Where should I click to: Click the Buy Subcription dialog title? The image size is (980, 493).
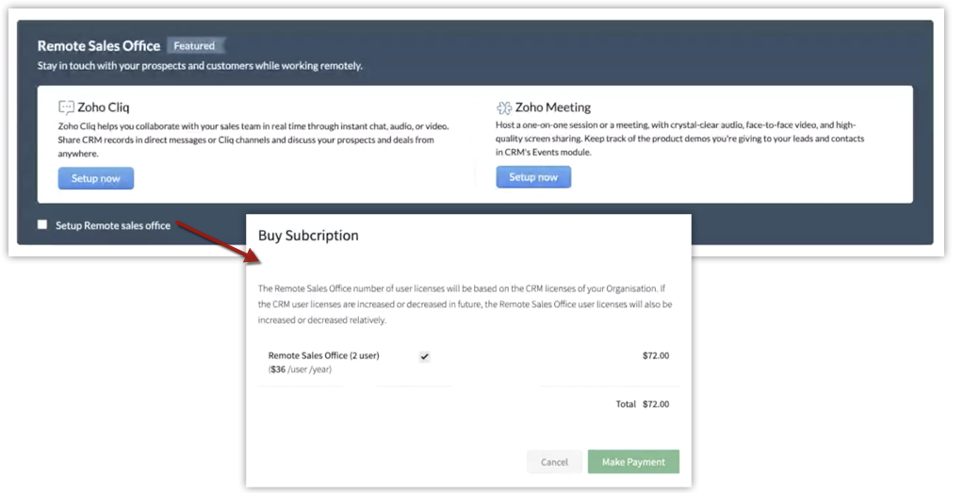(x=308, y=236)
